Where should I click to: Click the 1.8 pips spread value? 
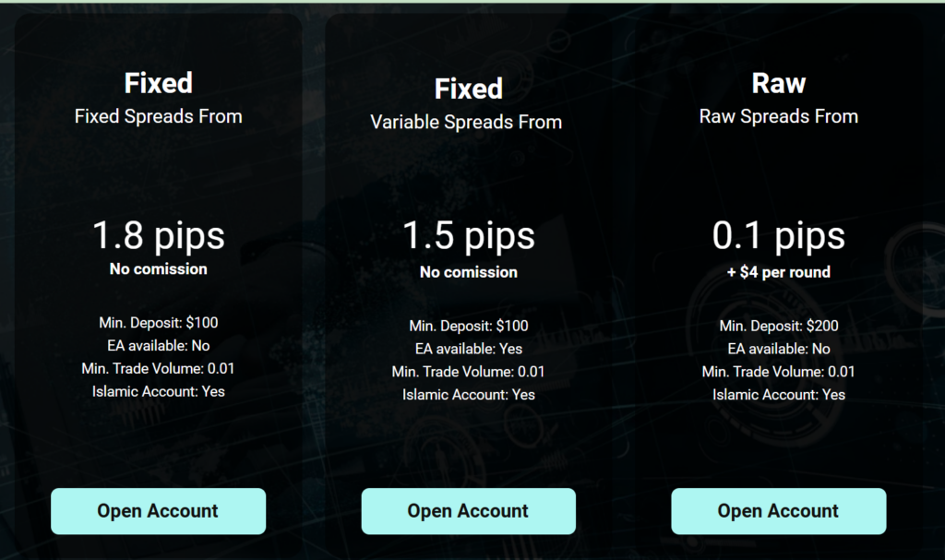click(x=158, y=235)
